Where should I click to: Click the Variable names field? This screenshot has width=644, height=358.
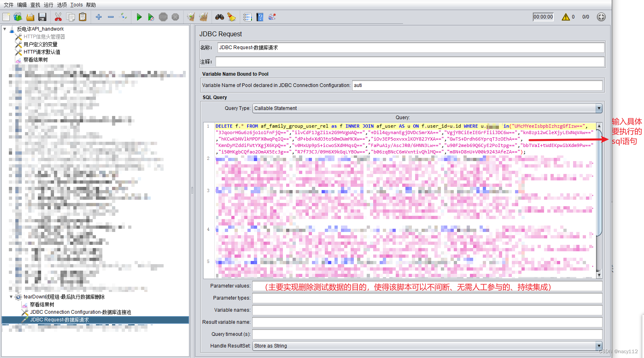coord(427,310)
